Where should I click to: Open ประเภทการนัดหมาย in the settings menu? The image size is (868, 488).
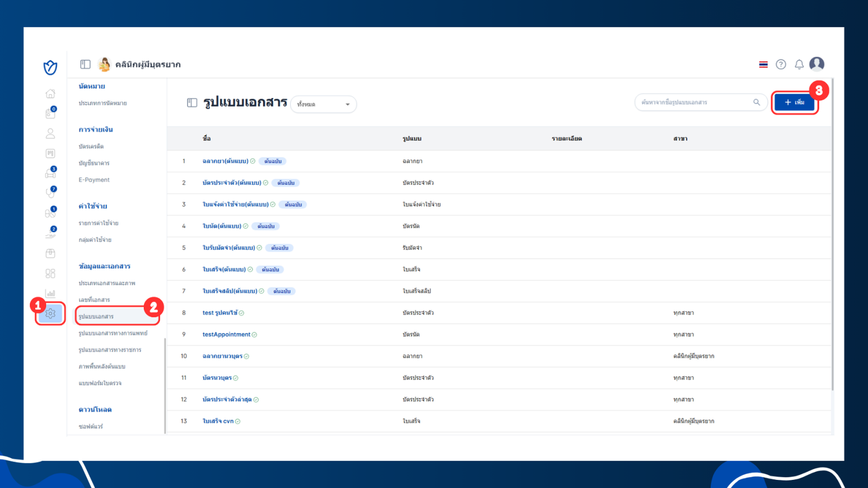coord(103,103)
